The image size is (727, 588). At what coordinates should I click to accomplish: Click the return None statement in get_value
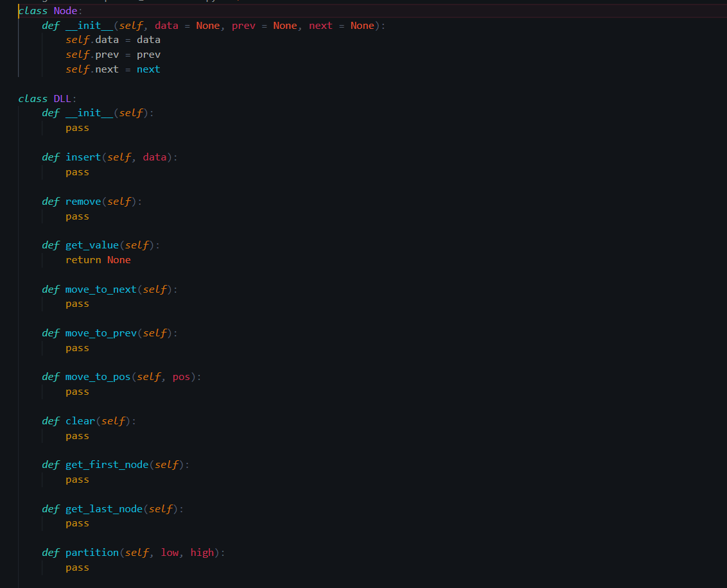coord(98,259)
